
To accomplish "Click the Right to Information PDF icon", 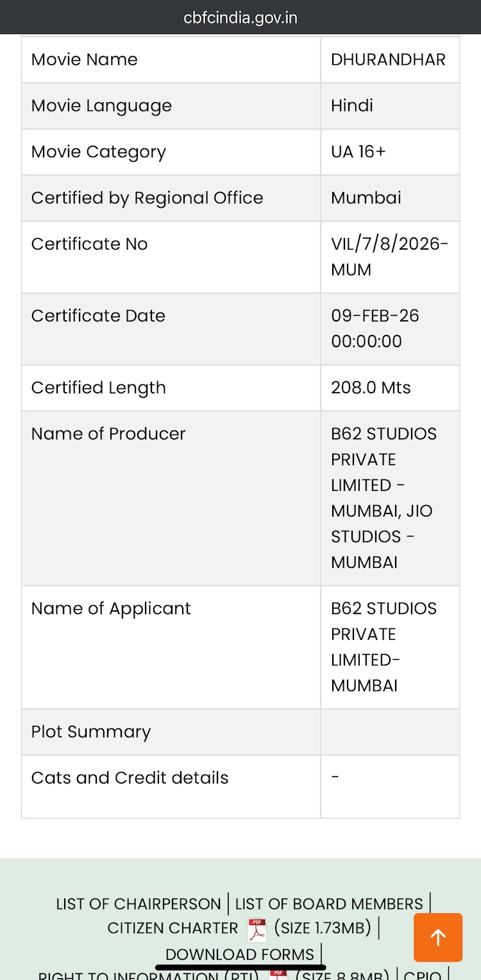I will (278, 975).
